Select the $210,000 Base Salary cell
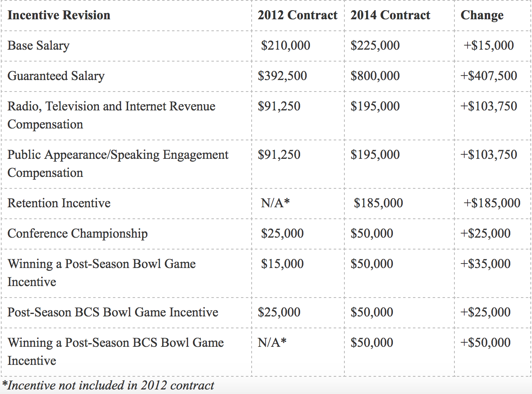The height and width of the screenshot is (394, 532). coord(285,46)
